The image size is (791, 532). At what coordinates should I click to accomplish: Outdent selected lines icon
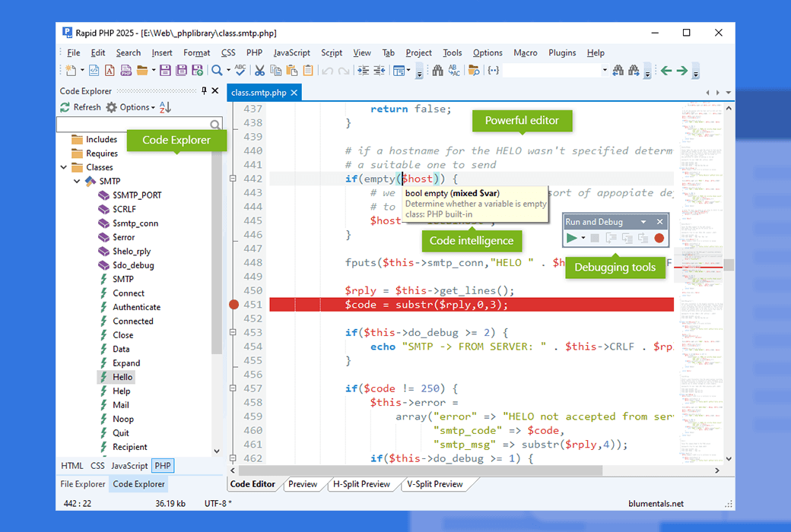(x=380, y=71)
